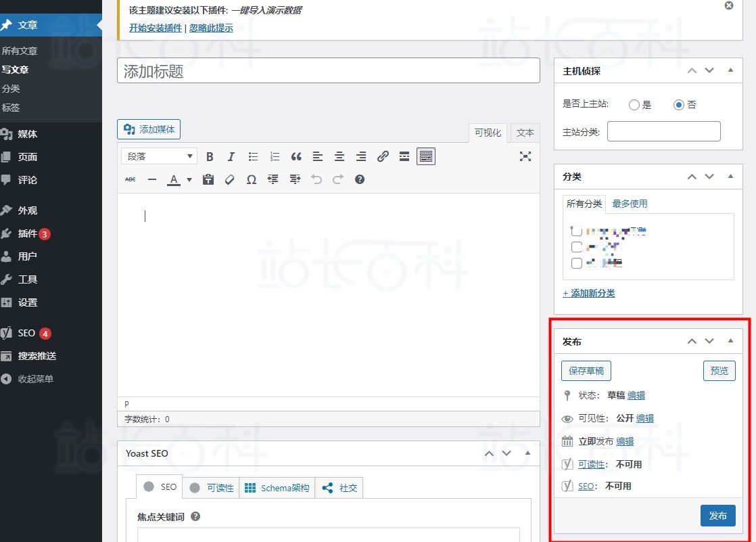Click the 添加标题 title field

click(x=329, y=70)
